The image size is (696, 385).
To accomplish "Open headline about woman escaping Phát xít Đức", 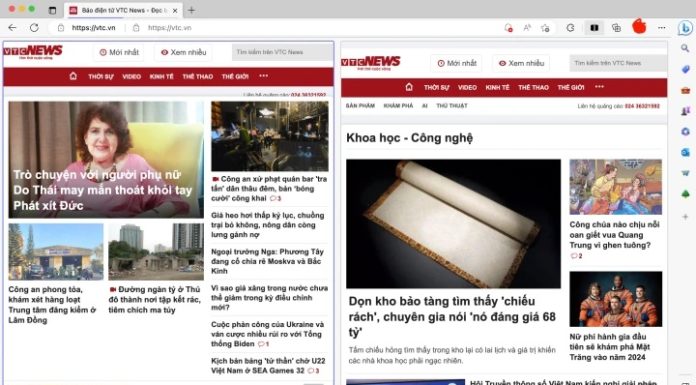I will click(103, 190).
